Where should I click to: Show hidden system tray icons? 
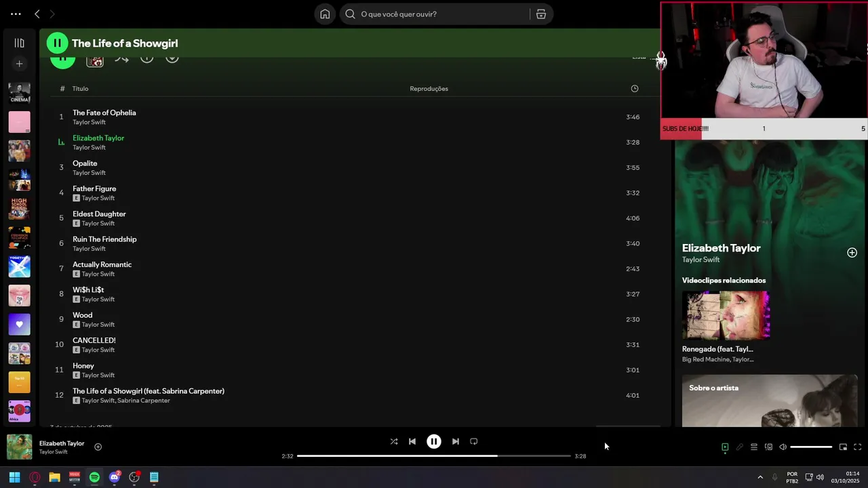coord(760,477)
